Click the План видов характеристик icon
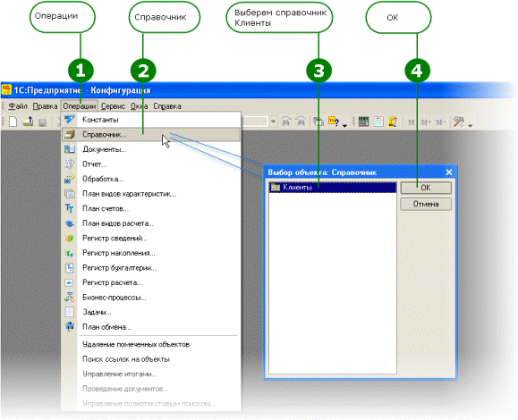 tap(70, 194)
